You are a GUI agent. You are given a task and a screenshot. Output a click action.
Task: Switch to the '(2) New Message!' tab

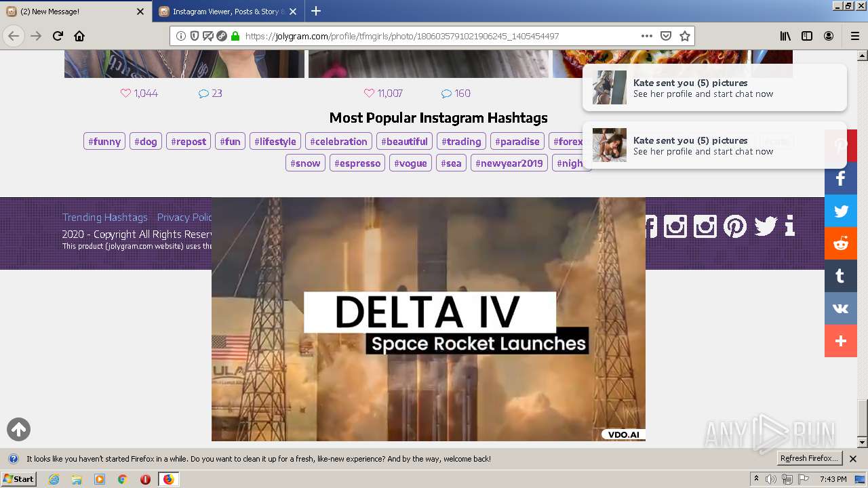(75, 12)
